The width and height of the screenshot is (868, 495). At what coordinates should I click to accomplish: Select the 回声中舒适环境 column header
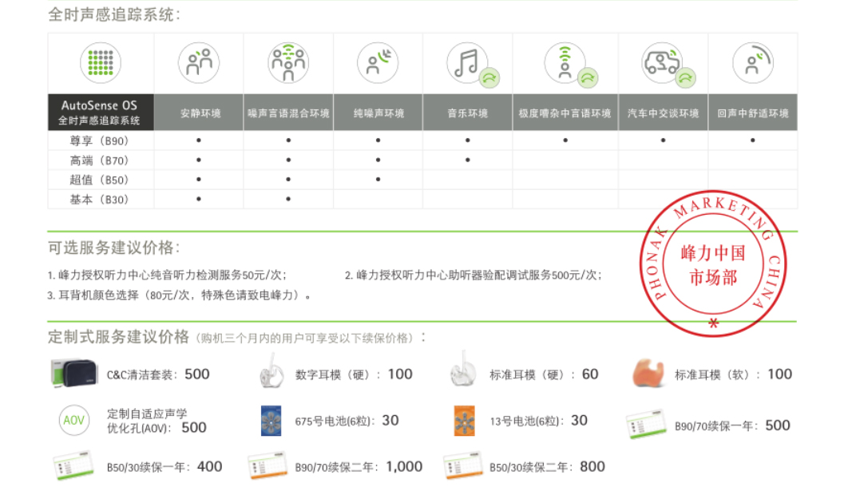753,113
